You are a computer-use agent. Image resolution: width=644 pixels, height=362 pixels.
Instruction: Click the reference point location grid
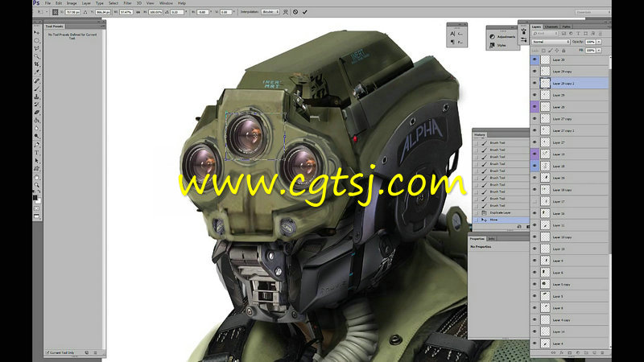[x=55, y=12]
